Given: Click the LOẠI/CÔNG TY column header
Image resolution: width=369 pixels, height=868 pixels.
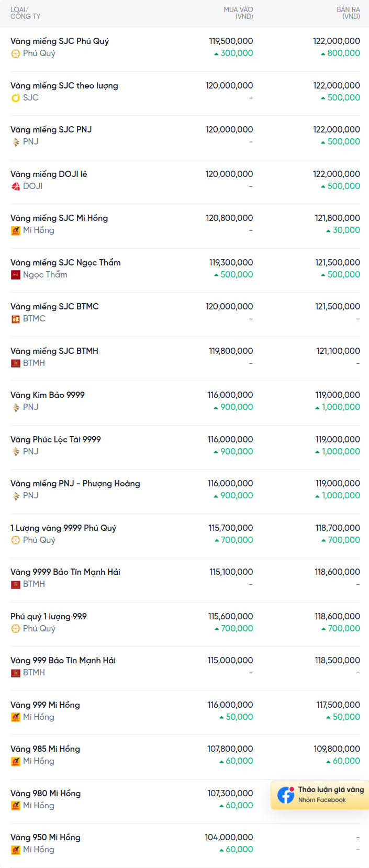Looking at the screenshot, I should [x=25, y=13].
